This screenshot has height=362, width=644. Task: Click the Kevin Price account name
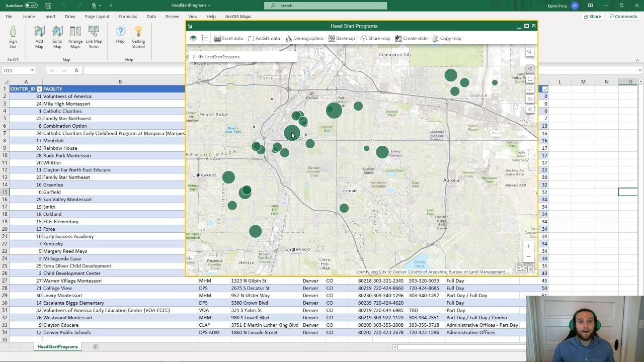coord(556,6)
